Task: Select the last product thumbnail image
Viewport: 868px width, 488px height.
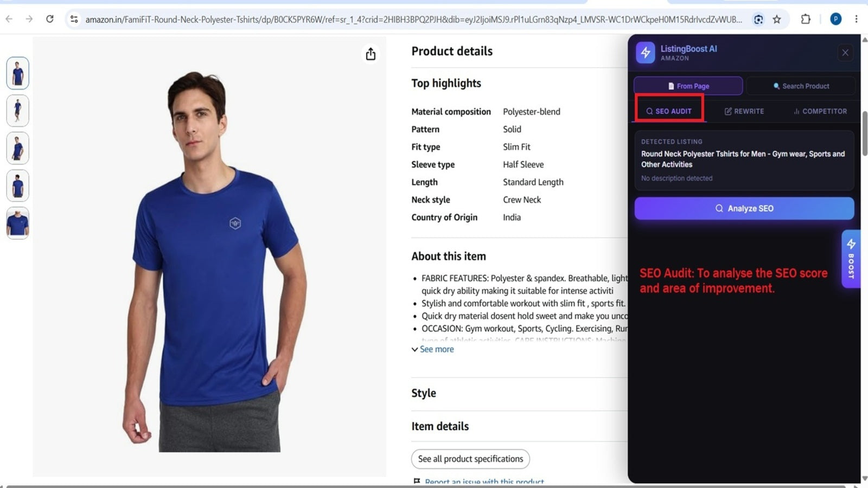Action: click(18, 223)
